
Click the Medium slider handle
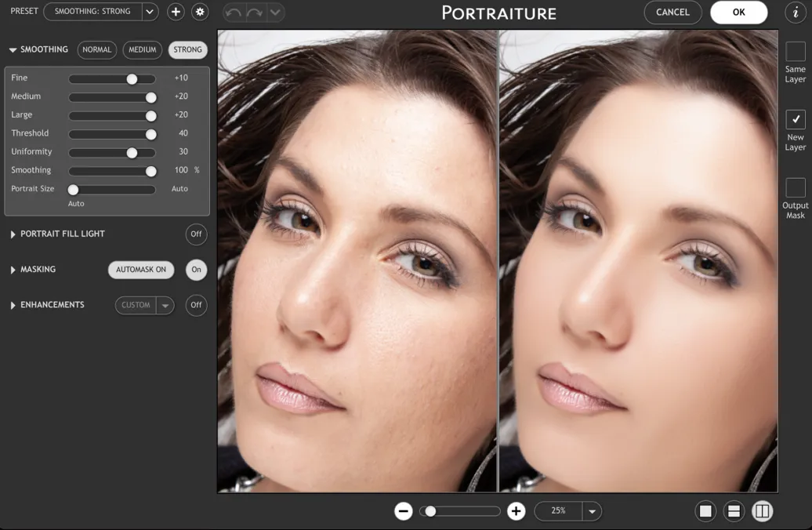click(x=150, y=97)
